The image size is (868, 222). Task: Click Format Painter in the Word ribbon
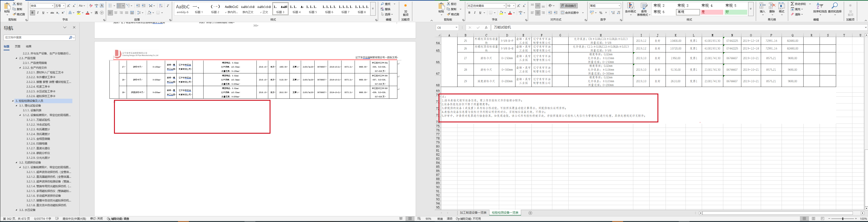pyautogui.click(x=19, y=14)
